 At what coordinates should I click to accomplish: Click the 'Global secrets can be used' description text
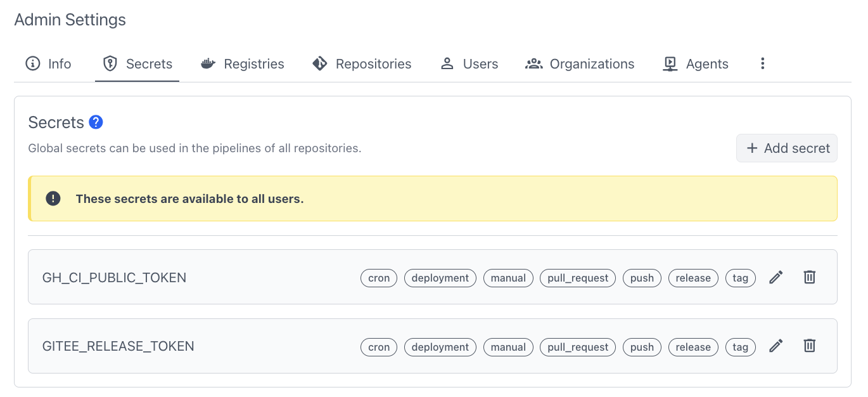tap(195, 148)
